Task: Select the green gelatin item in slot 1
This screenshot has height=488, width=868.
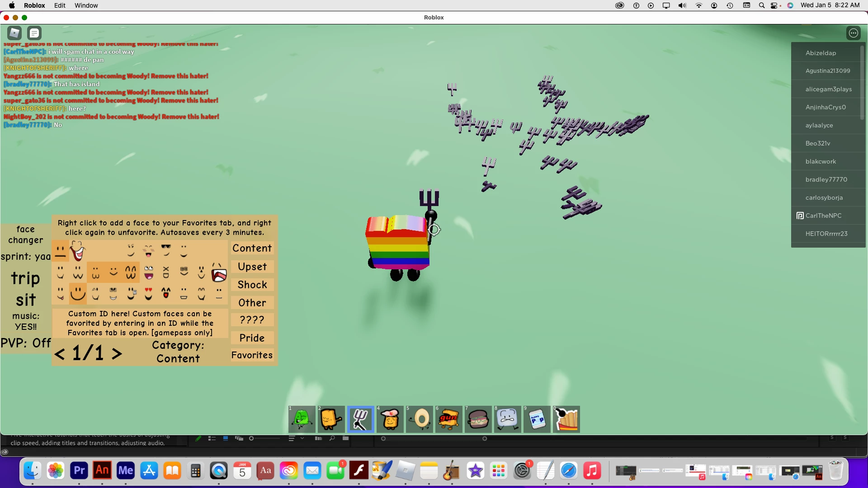Action: click(x=302, y=419)
